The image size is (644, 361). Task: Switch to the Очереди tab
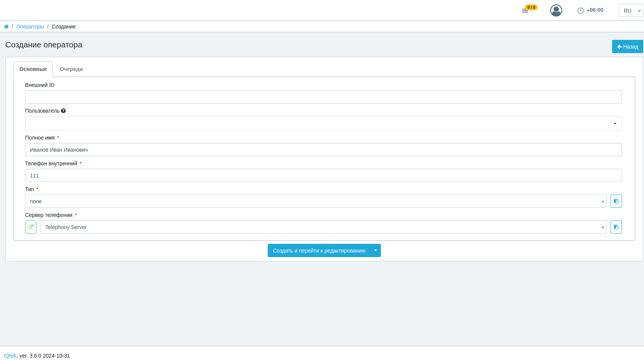(71, 69)
